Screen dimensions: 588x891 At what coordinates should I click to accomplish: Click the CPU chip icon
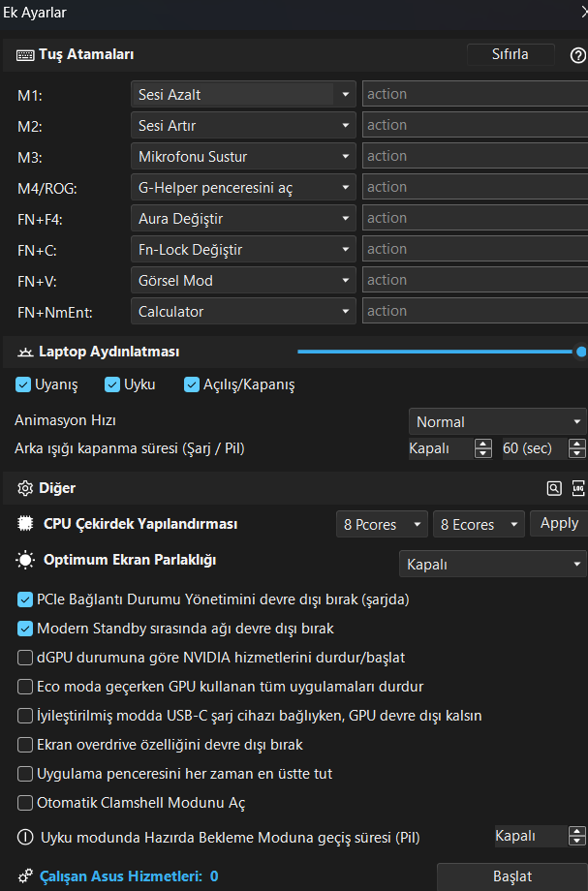point(25,523)
